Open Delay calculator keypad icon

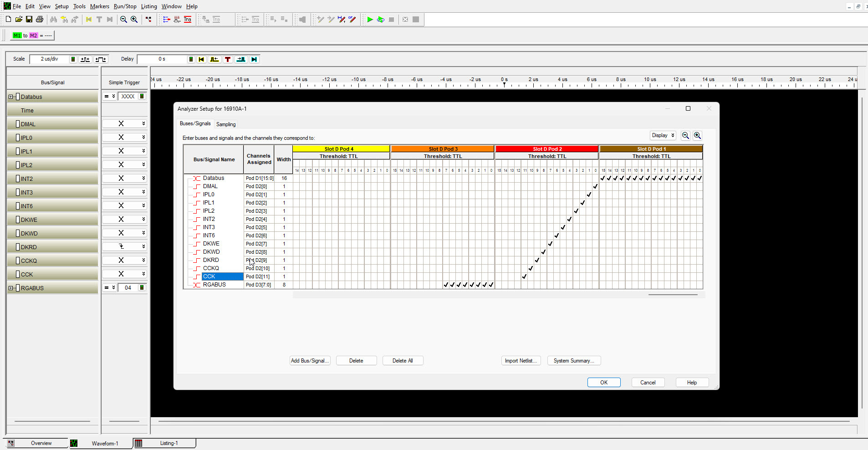coord(191,59)
